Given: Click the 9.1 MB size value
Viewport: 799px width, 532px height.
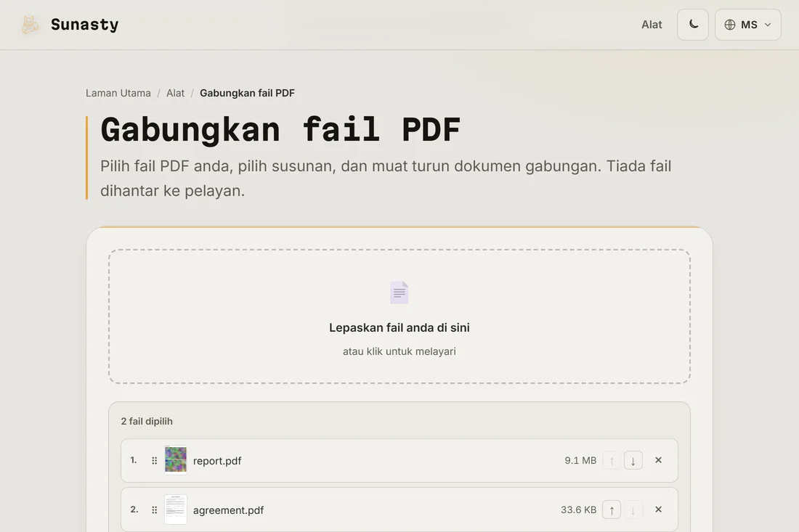Looking at the screenshot, I should click(580, 460).
